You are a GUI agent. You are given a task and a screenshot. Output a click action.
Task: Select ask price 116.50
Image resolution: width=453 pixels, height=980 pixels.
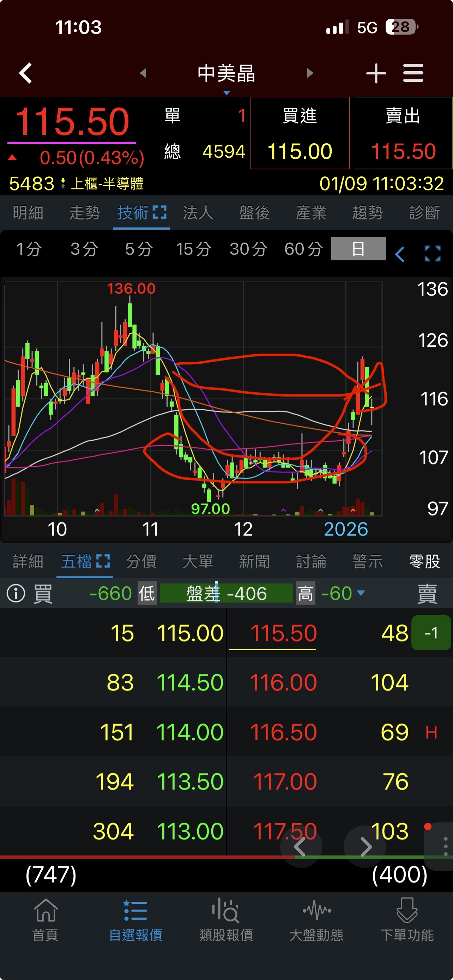283,732
